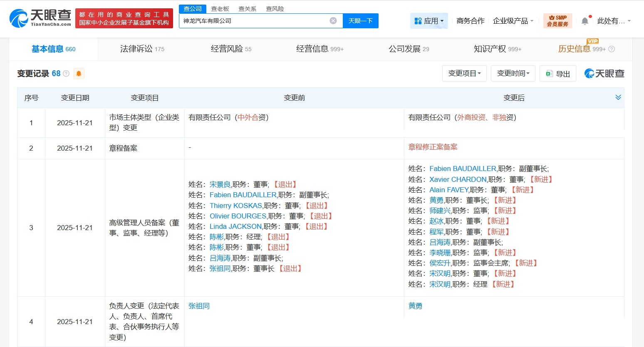The height and width of the screenshot is (347, 644).
Task: View the 章程修正案备案 record
Action: (432, 147)
